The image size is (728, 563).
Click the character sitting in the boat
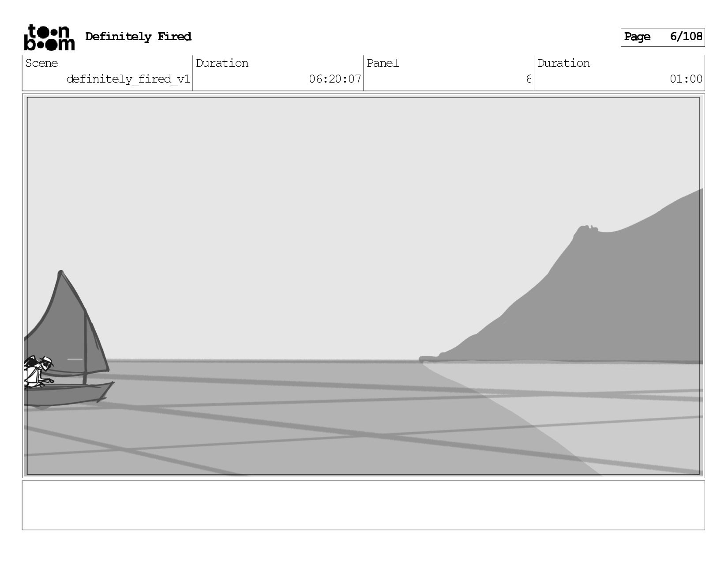39,372
